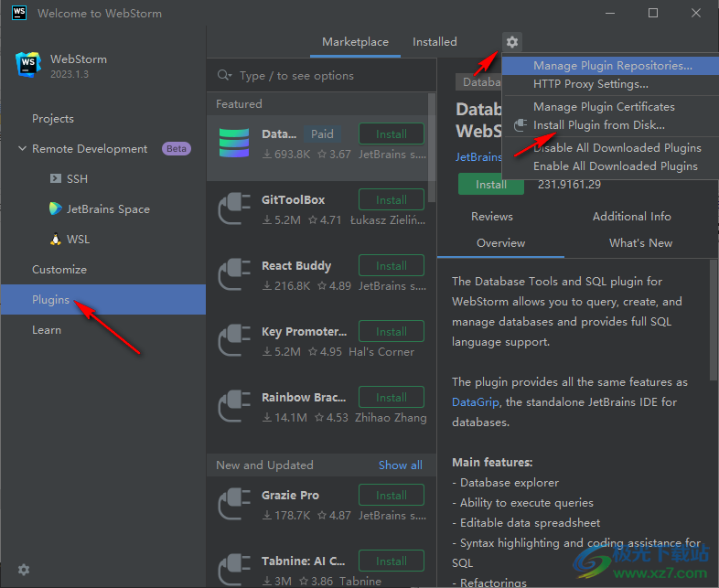Open the What's New tab
This screenshot has width=719, height=588.
(640, 243)
